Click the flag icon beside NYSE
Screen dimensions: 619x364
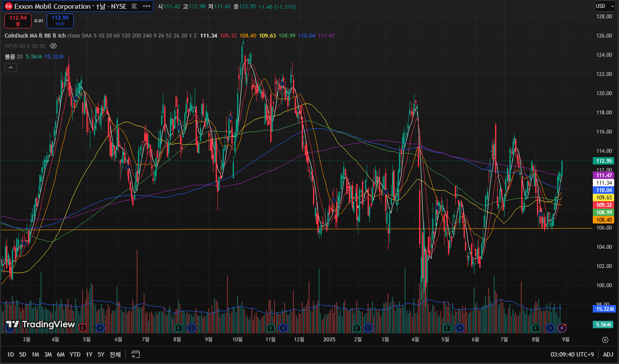coord(134,7)
